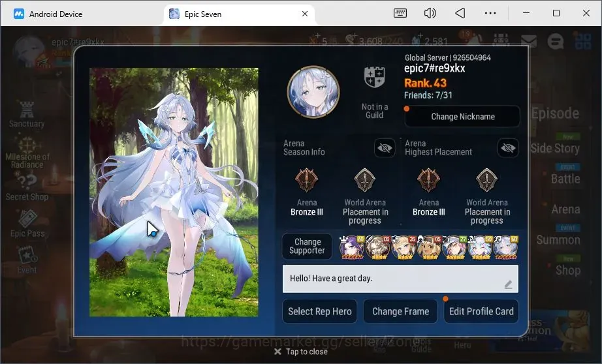
Task: Click the 'Not in a Guild' label
Action: 374,111
